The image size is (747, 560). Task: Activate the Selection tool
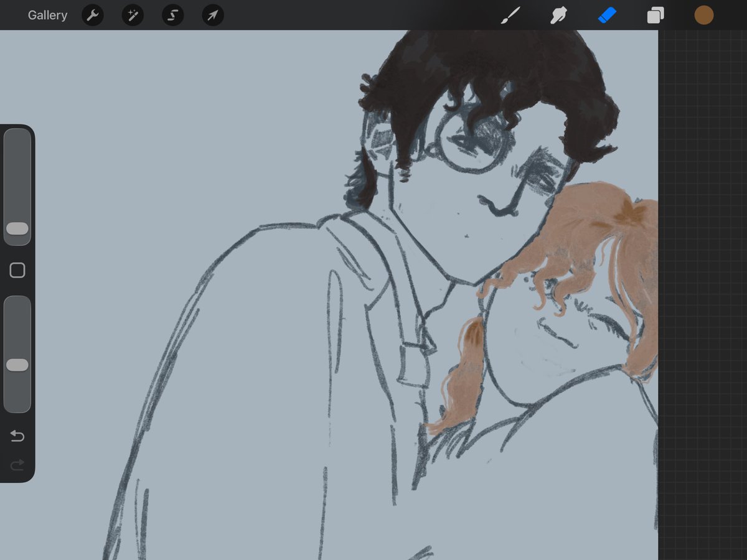(172, 15)
